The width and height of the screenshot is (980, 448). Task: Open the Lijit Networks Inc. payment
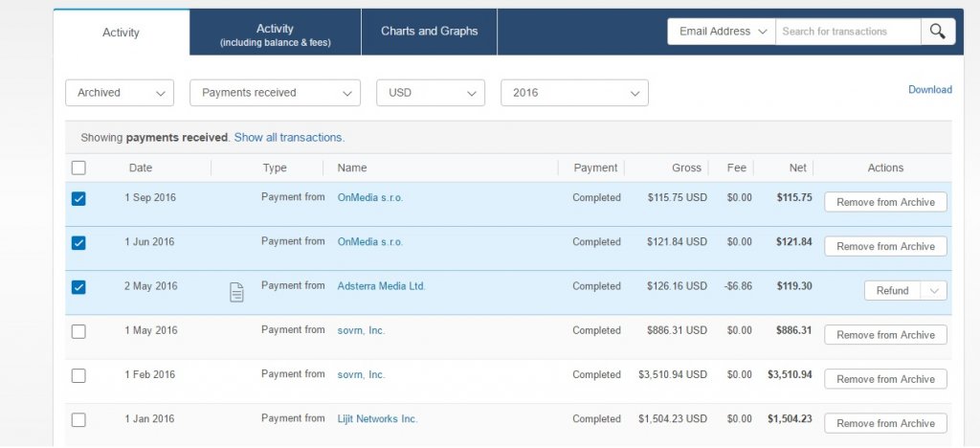point(377,419)
